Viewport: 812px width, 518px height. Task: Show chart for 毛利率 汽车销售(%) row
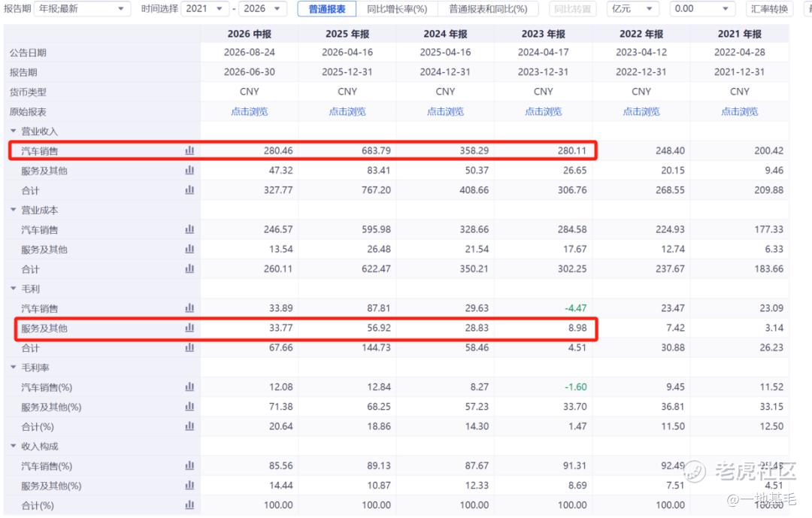tap(189, 386)
